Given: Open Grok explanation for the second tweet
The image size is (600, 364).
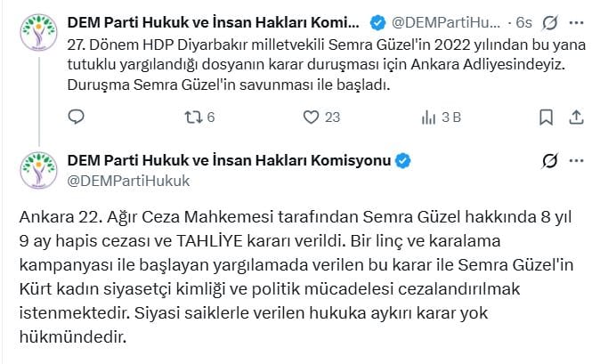Looking at the screenshot, I should [x=550, y=161].
